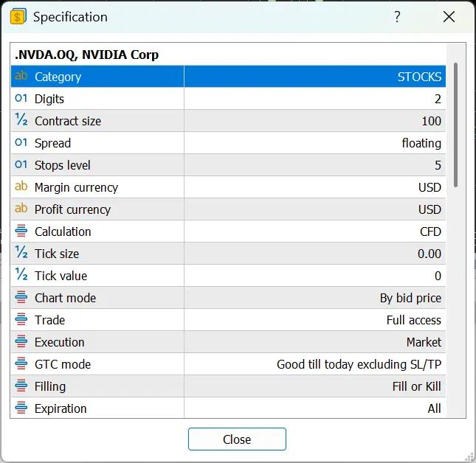The height and width of the screenshot is (463, 476).
Task: Click the lines icon beside Calculation
Action: click(21, 231)
